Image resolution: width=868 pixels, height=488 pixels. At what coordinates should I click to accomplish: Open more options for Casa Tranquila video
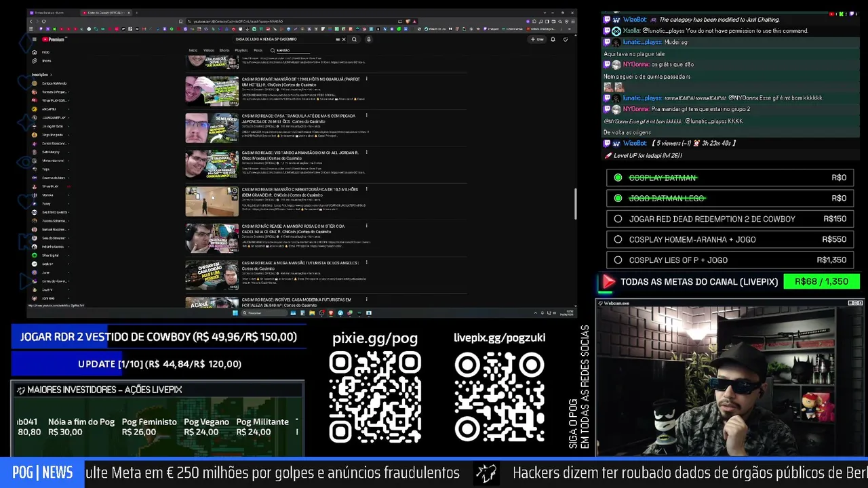(366, 116)
